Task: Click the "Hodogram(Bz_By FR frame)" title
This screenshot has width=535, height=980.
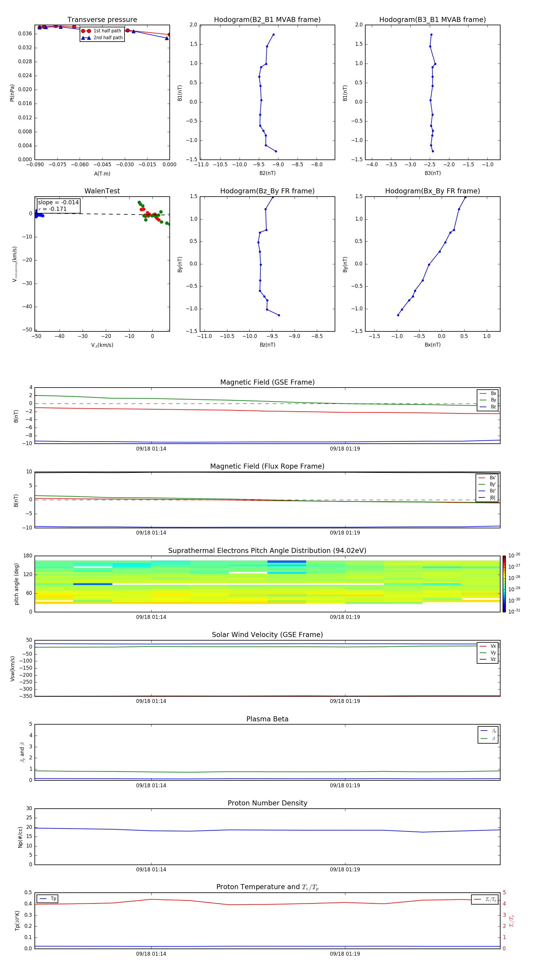Action: [267, 191]
